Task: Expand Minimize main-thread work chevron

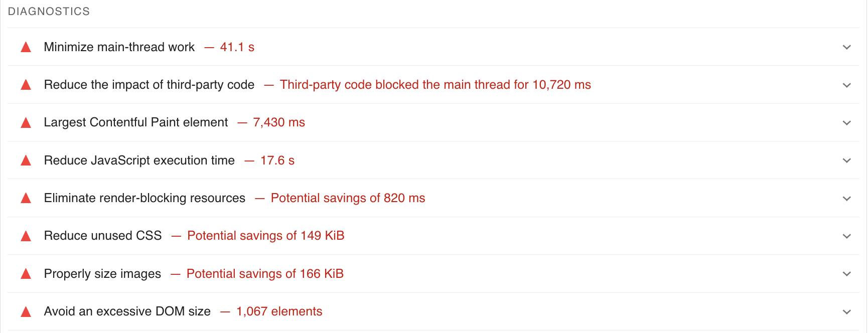Action: 847,47
